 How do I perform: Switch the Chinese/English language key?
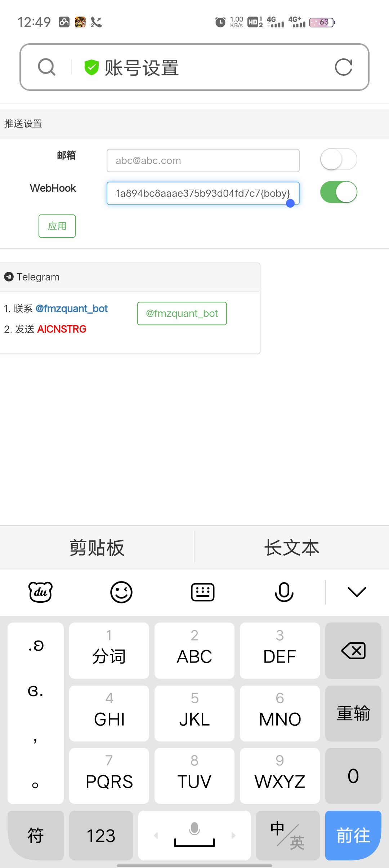point(288,836)
